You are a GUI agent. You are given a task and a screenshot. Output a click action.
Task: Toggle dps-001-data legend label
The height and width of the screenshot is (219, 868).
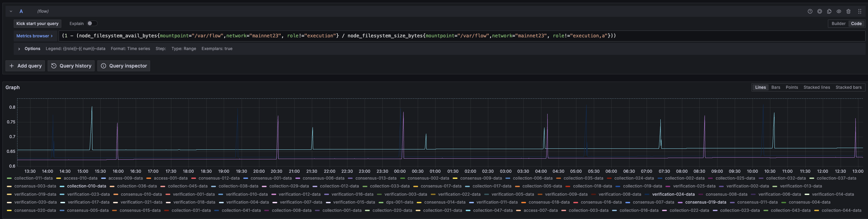[400, 202]
